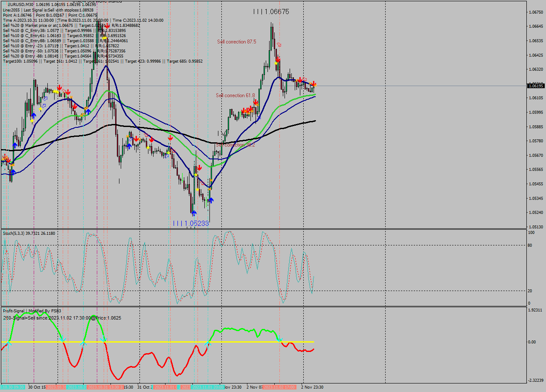Click 1.06645 on the price scale
This screenshot has height=392, width=546.
click(x=535, y=26)
